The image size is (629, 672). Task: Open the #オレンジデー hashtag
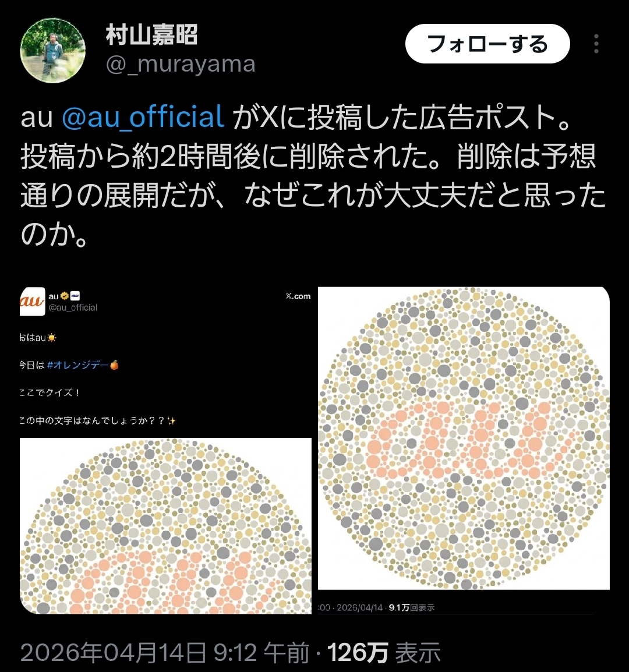point(77,365)
